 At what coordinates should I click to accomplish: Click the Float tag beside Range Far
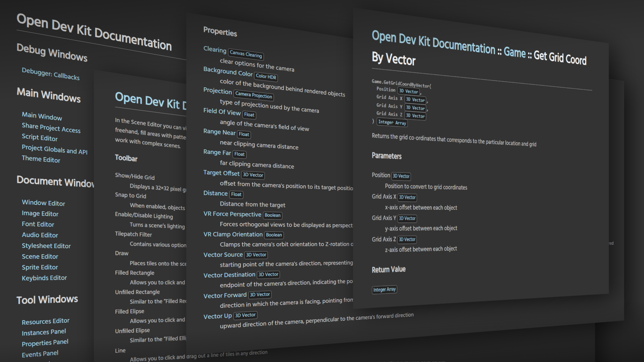[239, 154]
